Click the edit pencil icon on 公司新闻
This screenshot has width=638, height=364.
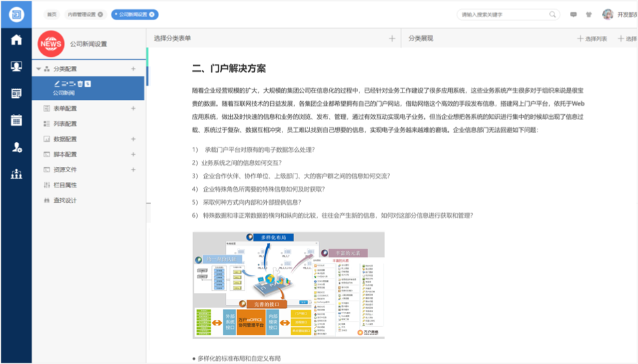pyautogui.click(x=57, y=83)
